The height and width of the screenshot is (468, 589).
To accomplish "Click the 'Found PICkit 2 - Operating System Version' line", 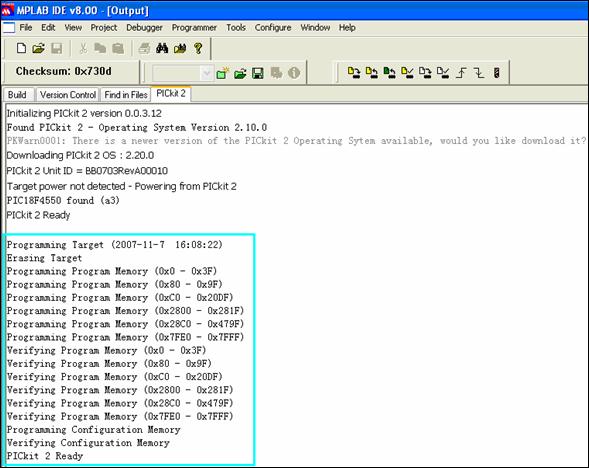I will click(x=137, y=128).
